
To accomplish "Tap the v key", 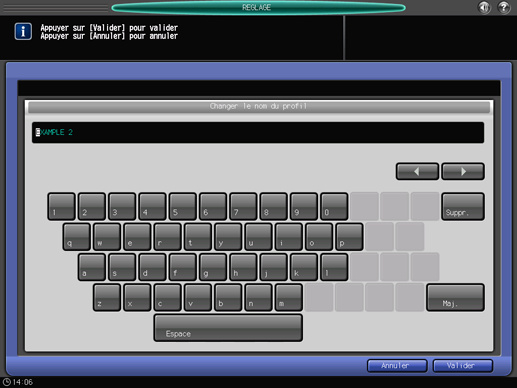I will tap(198, 297).
